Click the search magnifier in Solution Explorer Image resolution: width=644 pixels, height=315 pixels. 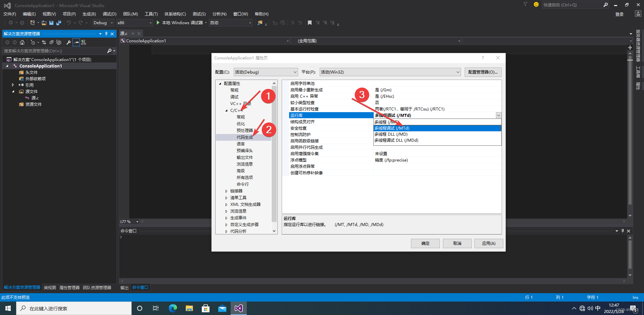[109, 51]
